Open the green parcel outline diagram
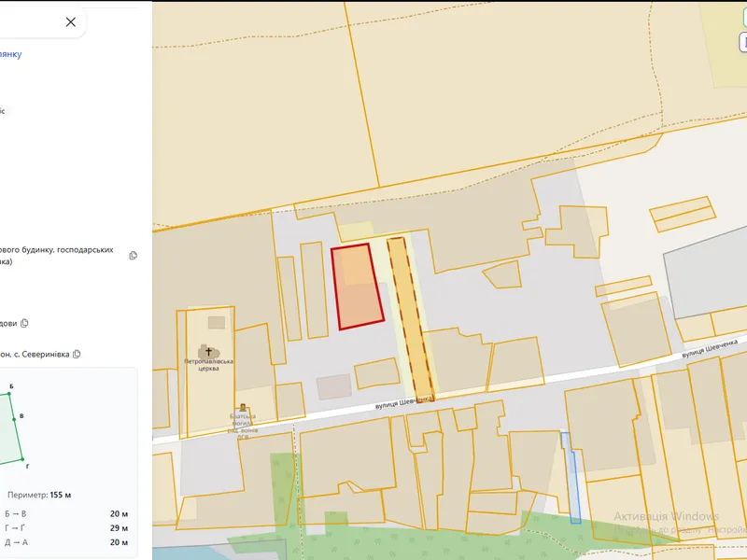747x560 pixels. (x=10, y=427)
